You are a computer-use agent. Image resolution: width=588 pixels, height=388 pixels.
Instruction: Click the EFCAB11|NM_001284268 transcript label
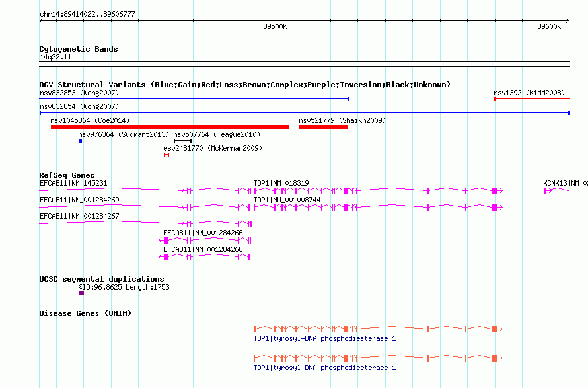pyautogui.click(x=203, y=249)
